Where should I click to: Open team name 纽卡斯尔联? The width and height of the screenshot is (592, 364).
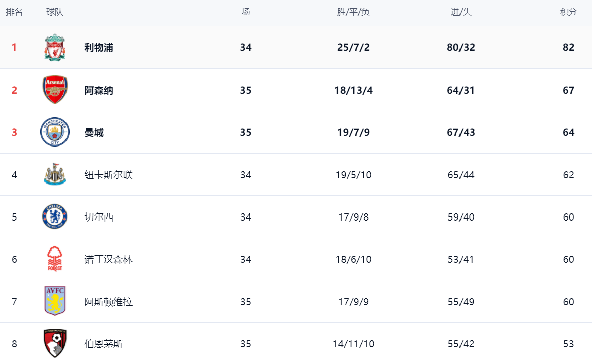coord(108,175)
